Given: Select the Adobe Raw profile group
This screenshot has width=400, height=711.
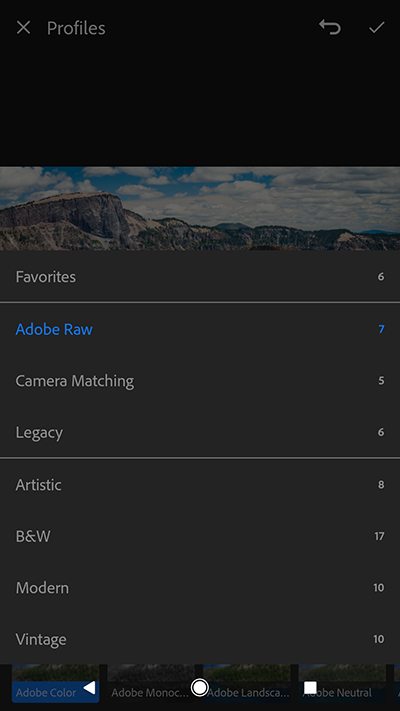Looking at the screenshot, I should point(200,329).
